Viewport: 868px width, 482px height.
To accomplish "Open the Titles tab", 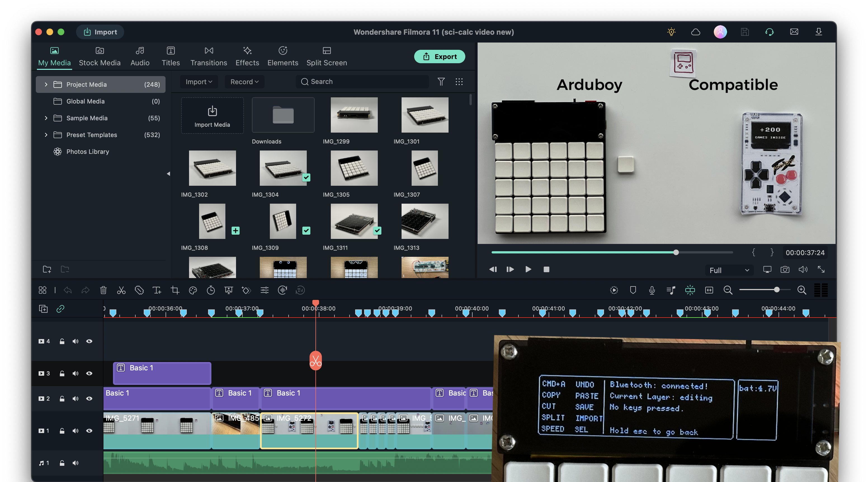I will pyautogui.click(x=171, y=56).
